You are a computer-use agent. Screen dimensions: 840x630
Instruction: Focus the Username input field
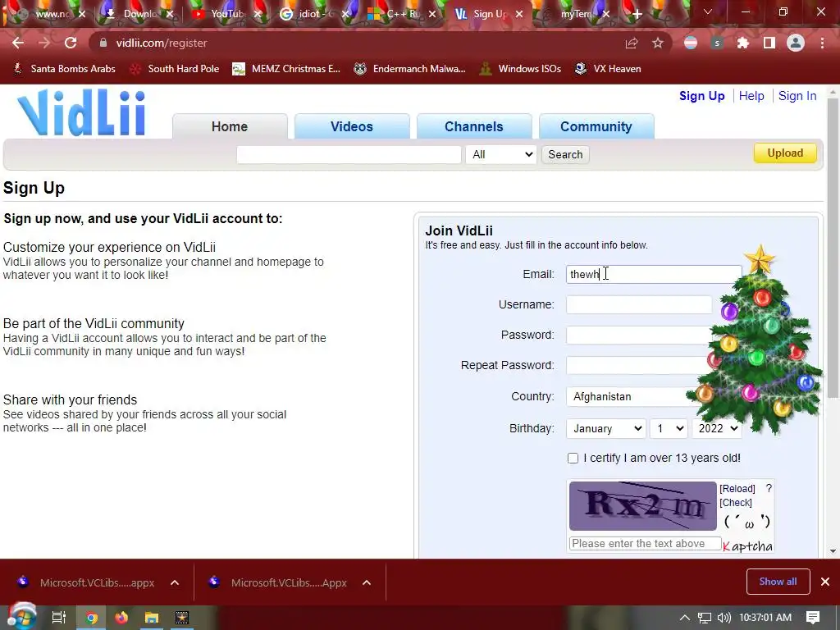coord(639,304)
